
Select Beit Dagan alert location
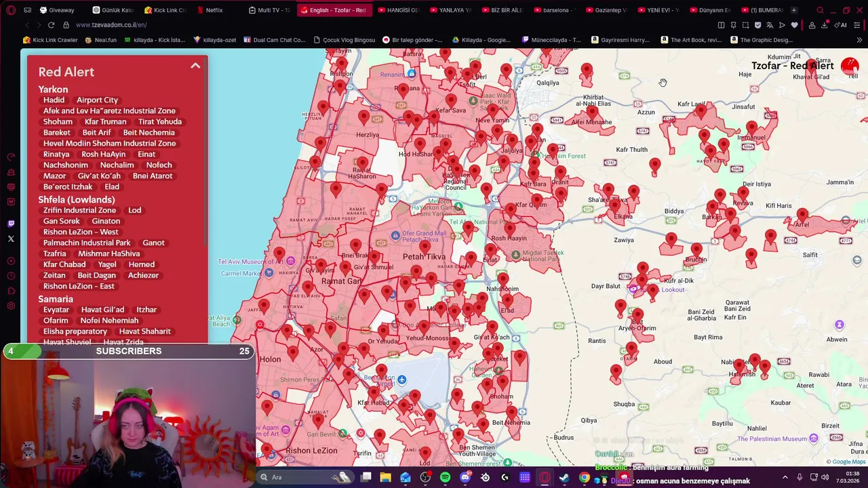point(96,275)
